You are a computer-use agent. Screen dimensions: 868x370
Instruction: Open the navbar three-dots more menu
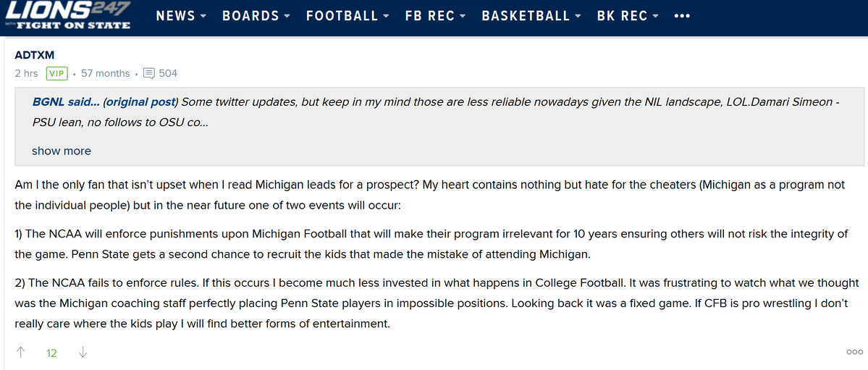tap(682, 16)
